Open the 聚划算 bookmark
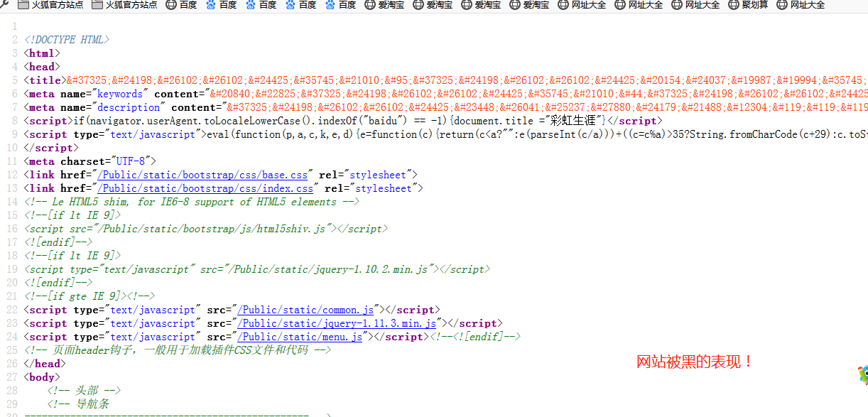 747,5
